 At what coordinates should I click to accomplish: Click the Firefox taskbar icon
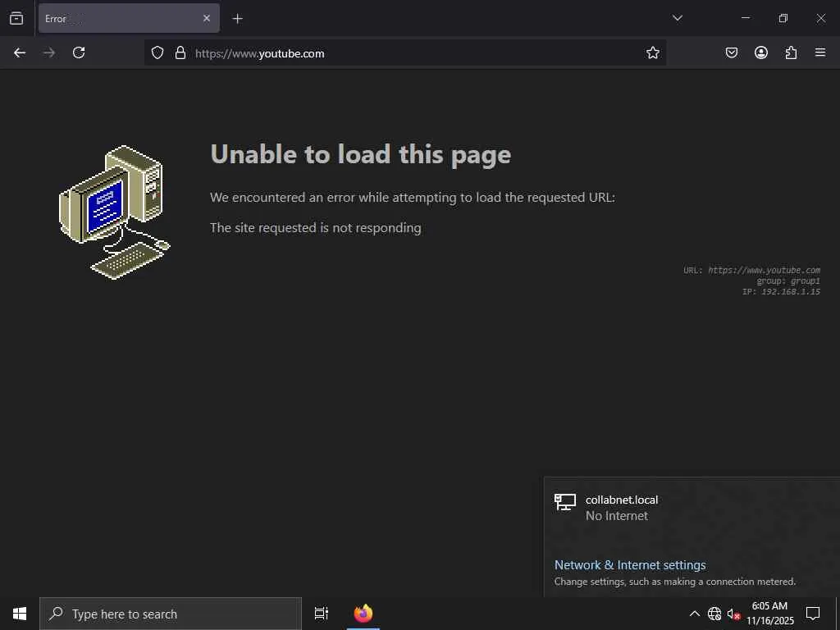[363, 614]
